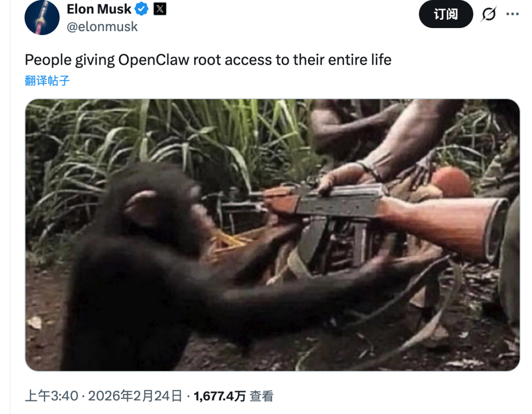Open Elon Musk's profile avatar
This screenshot has width=532, height=414.
(x=42, y=17)
